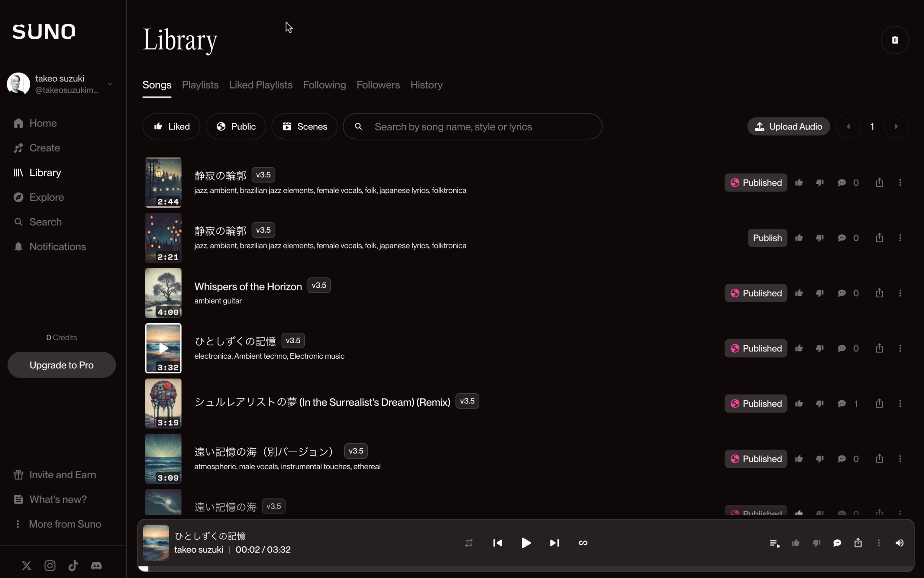
Task: Open the Followers tab
Action: 378,85
